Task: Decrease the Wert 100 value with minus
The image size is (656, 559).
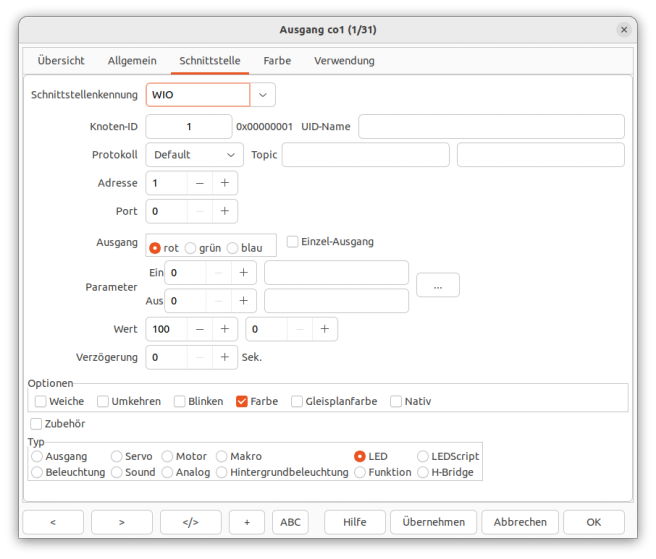Action: coord(199,329)
